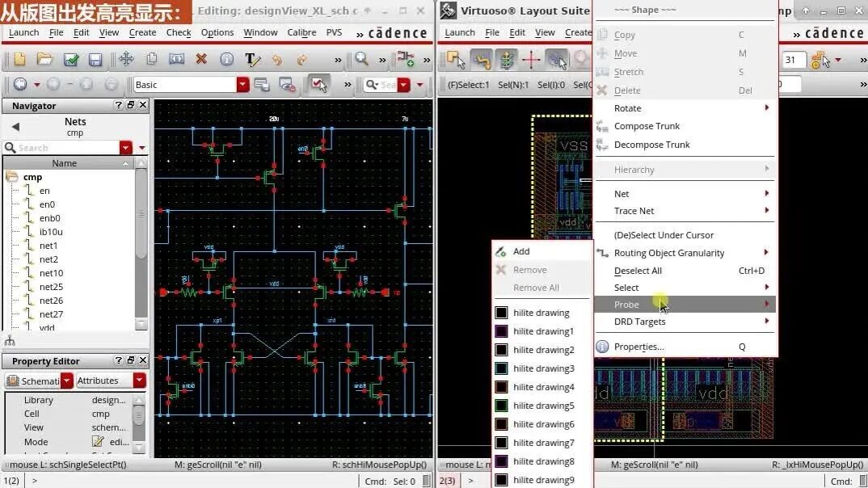Select the Stretch tool in schematic toolbar
This screenshot has width=868, height=488.
(x=176, y=59)
